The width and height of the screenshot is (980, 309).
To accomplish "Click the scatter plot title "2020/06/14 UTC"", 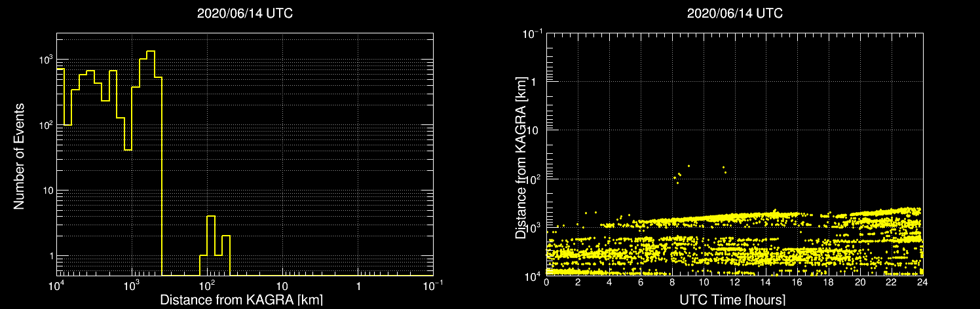I will pos(734,14).
